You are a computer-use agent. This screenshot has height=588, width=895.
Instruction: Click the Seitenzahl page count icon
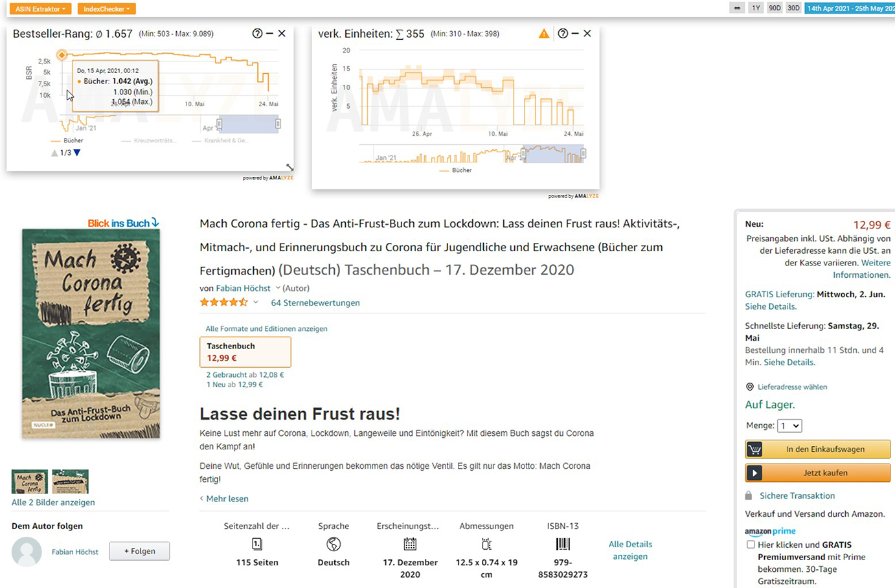tap(257, 544)
